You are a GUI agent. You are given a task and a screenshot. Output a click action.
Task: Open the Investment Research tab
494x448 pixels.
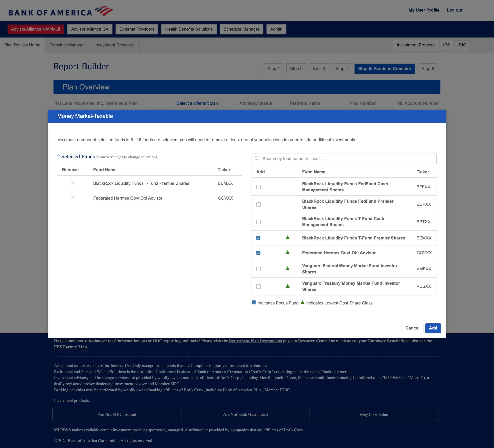click(x=114, y=45)
